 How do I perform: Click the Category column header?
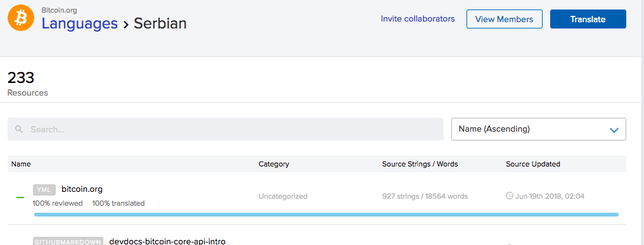pyautogui.click(x=274, y=164)
